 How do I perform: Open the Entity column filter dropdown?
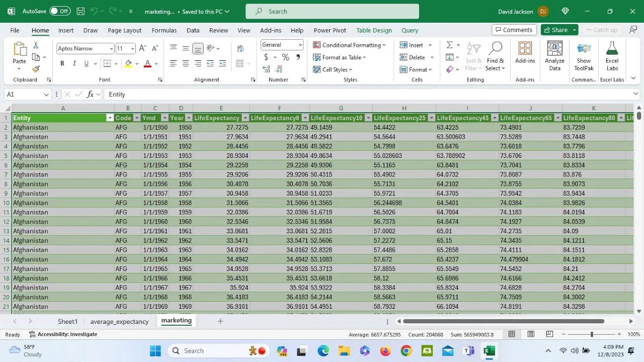point(110,118)
